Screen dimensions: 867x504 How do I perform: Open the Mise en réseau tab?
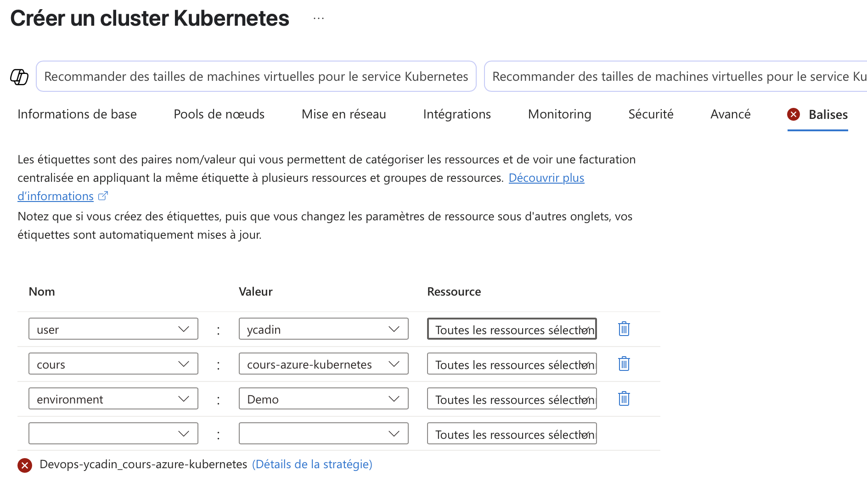click(x=343, y=114)
